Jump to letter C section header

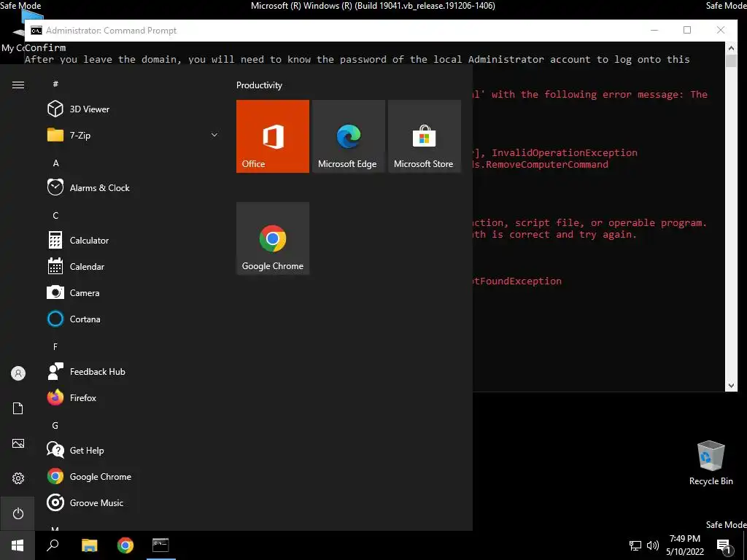55,215
